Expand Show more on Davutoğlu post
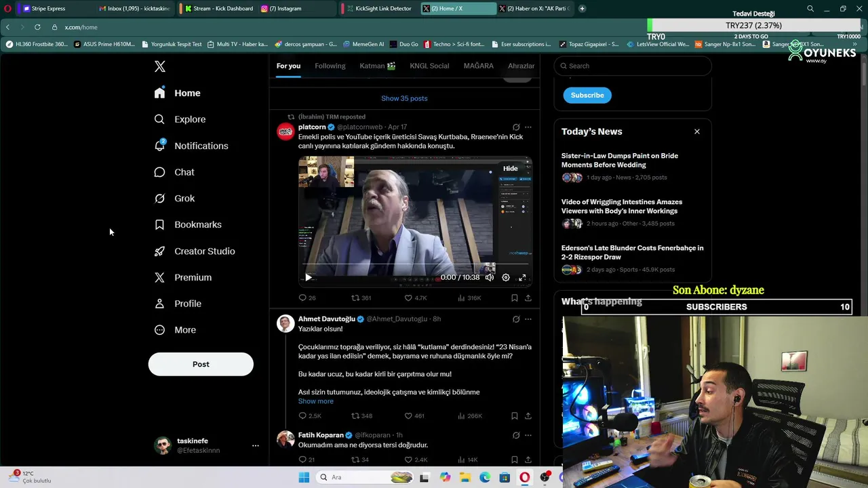Viewport: 868px width, 488px height. click(x=316, y=401)
